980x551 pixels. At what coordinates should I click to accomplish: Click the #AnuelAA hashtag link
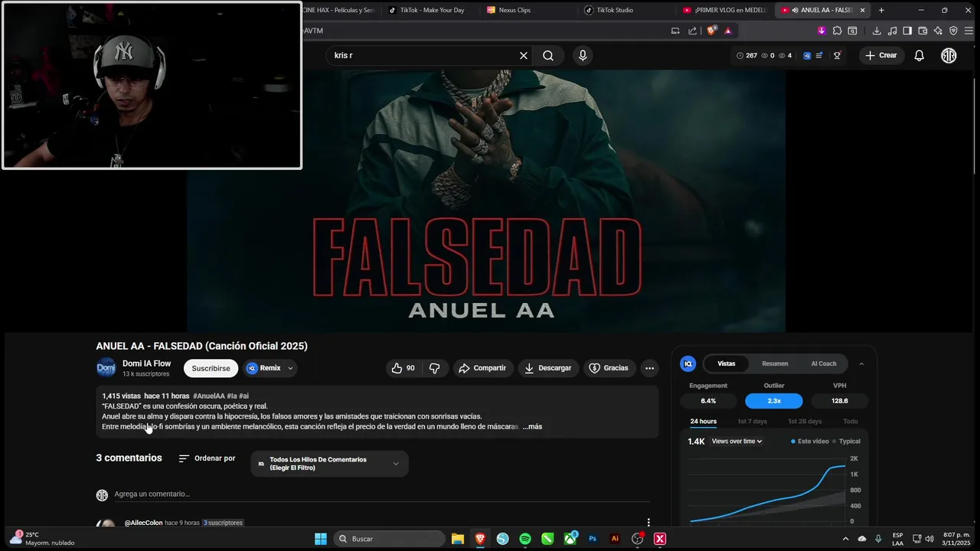tap(209, 396)
